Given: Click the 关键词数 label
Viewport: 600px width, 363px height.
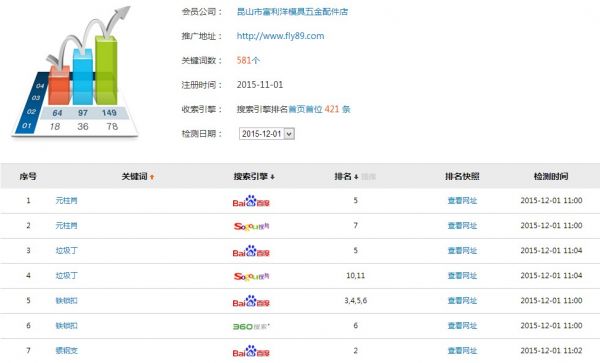Looking at the screenshot, I should 201,60.
